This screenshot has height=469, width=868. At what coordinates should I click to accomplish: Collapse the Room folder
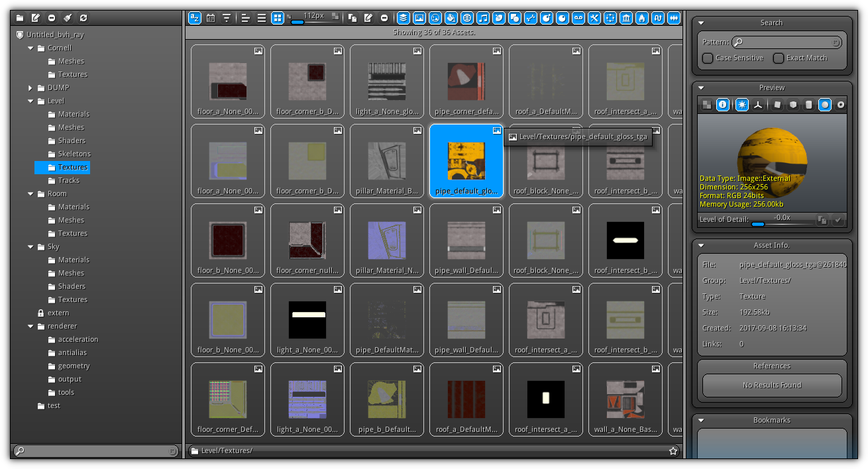(30, 193)
